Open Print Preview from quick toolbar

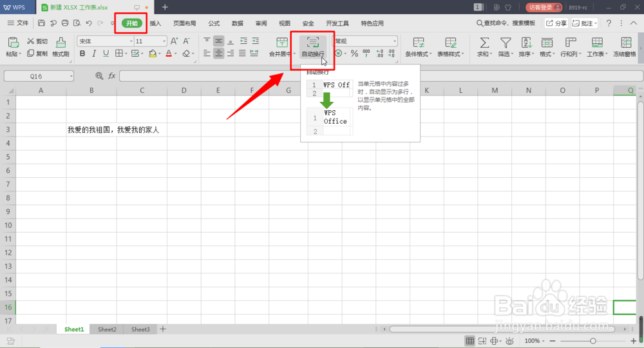tap(77, 23)
